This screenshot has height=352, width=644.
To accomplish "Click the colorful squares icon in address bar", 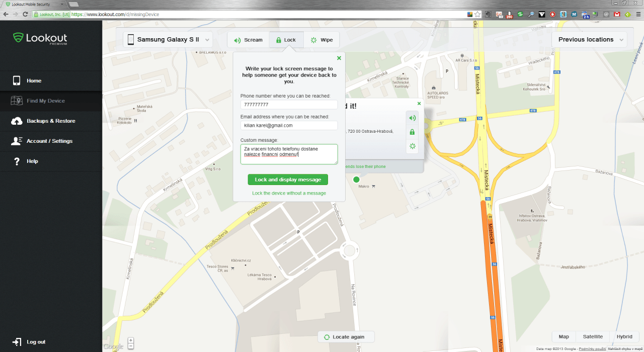I will pyautogui.click(x=469, y=15).
